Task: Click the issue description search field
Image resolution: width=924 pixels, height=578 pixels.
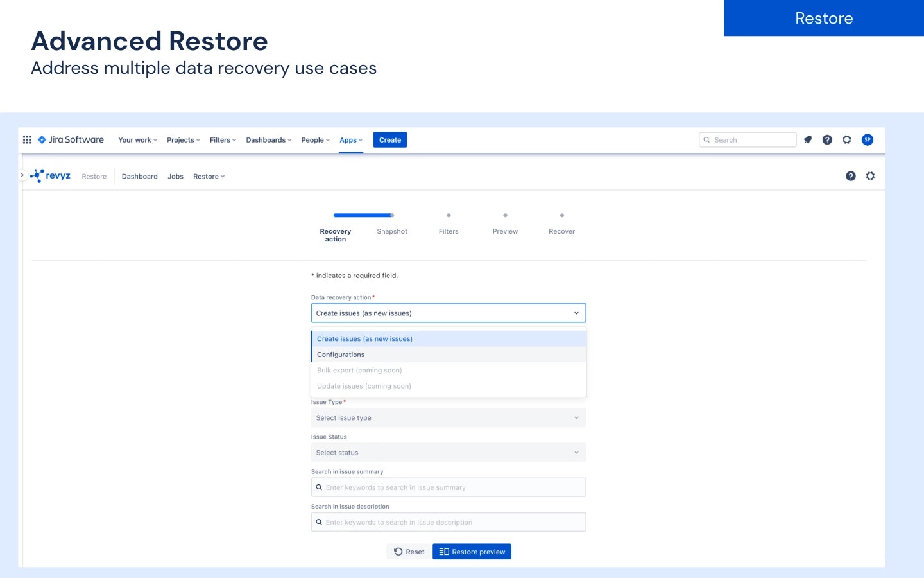Action: tap(449, 522)
